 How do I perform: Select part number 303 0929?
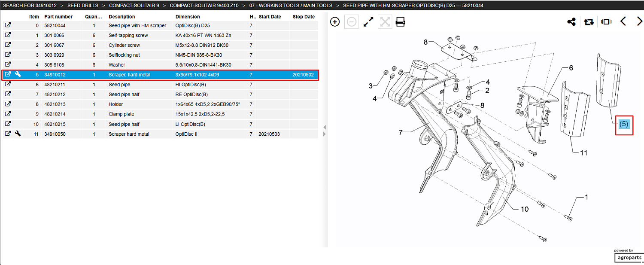[54, 55]
